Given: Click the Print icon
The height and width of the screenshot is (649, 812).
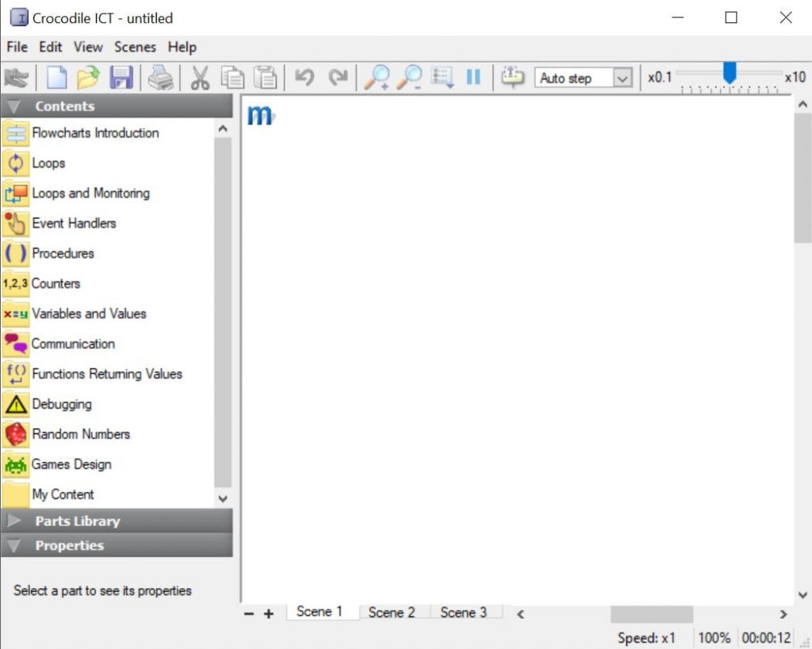Looking at the screenshot, I should point(161,78).
